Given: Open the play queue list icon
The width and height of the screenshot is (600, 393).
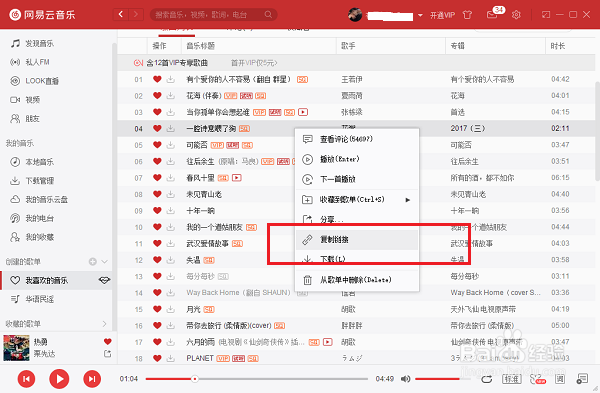Looking at the screenshot, I should point(582,379).
